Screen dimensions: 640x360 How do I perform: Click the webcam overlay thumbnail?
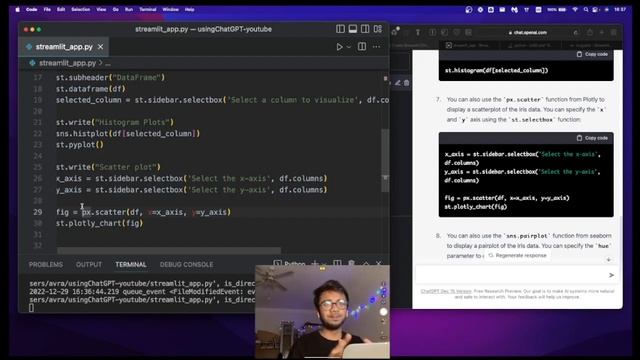click(322, 312)
